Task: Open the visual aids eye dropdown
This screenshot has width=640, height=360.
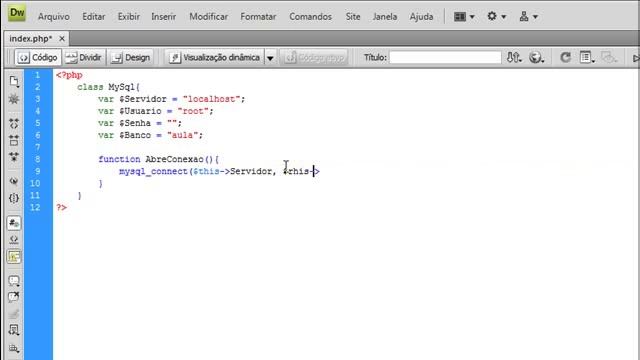Action: (609, 58)
